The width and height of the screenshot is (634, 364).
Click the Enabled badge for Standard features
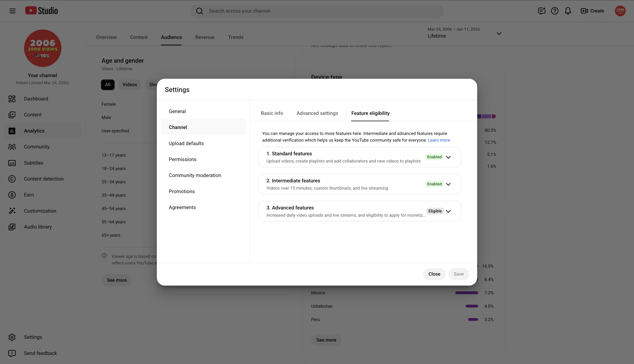(x=435, y=157)
